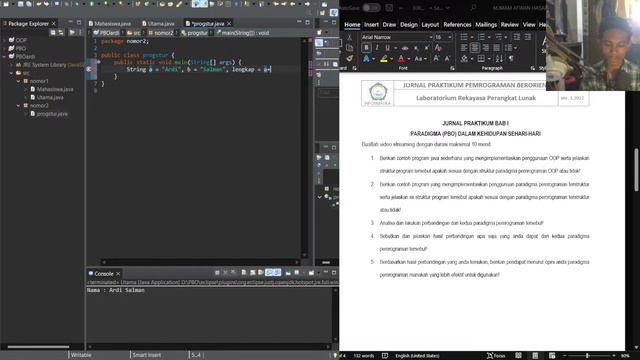Image resolution: width=640 pixels, height=360 pixels.
Task: Click the red font color swatch
Action: click(x=402, y=59)
